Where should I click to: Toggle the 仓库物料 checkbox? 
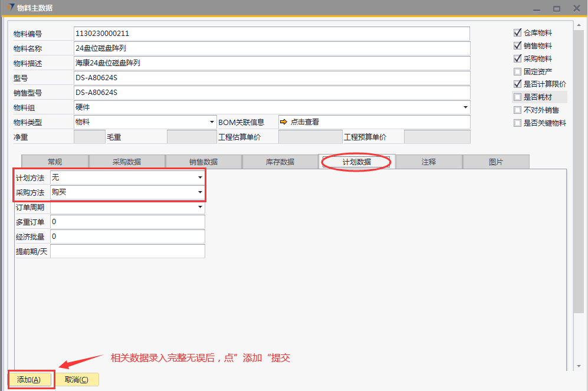click(x=517, y=33)
